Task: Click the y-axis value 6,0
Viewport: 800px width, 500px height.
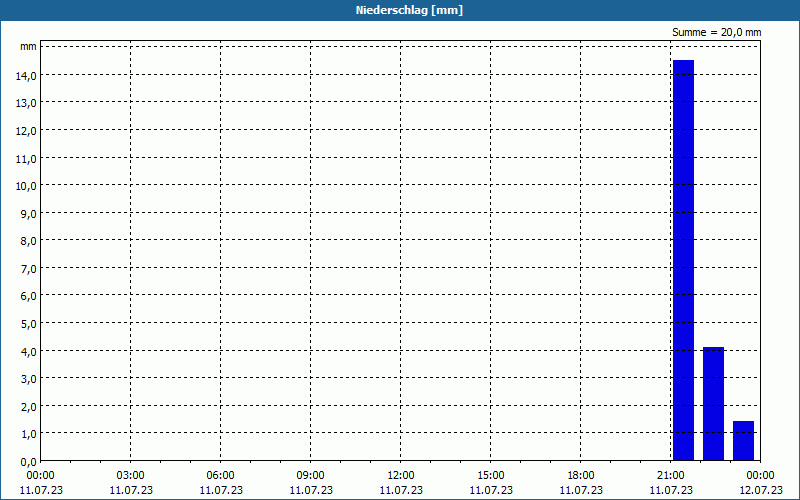Action: pyautogui.click(x=29, y=296)
